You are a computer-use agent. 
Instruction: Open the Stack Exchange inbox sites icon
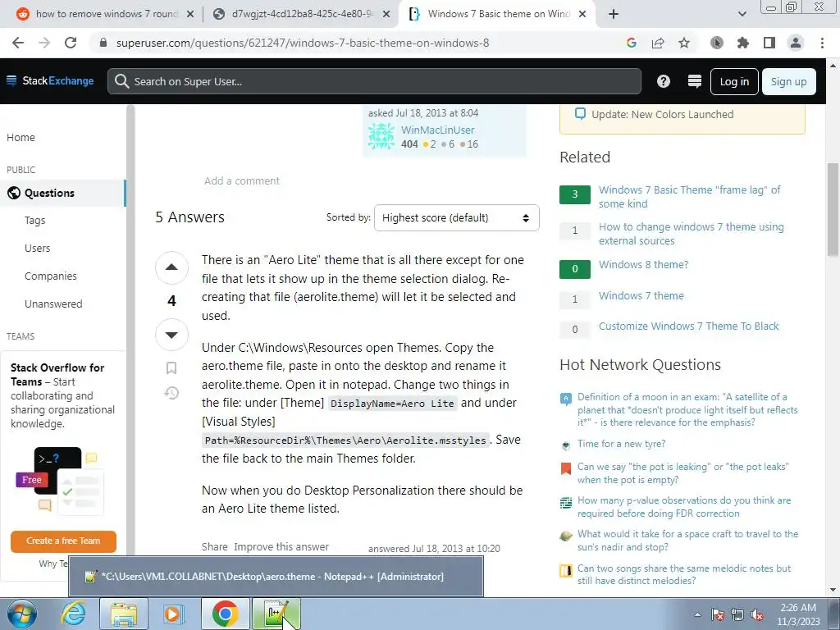(x=694, y=81)
